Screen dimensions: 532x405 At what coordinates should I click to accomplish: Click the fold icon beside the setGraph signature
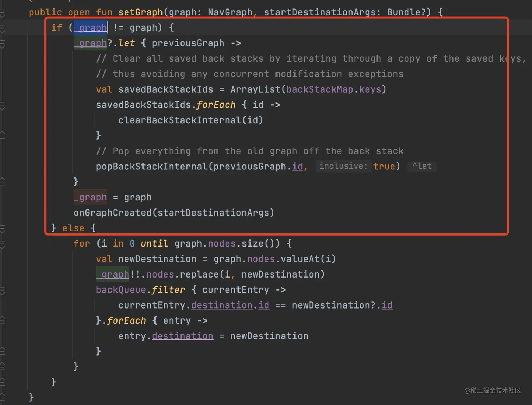point(3,12)
